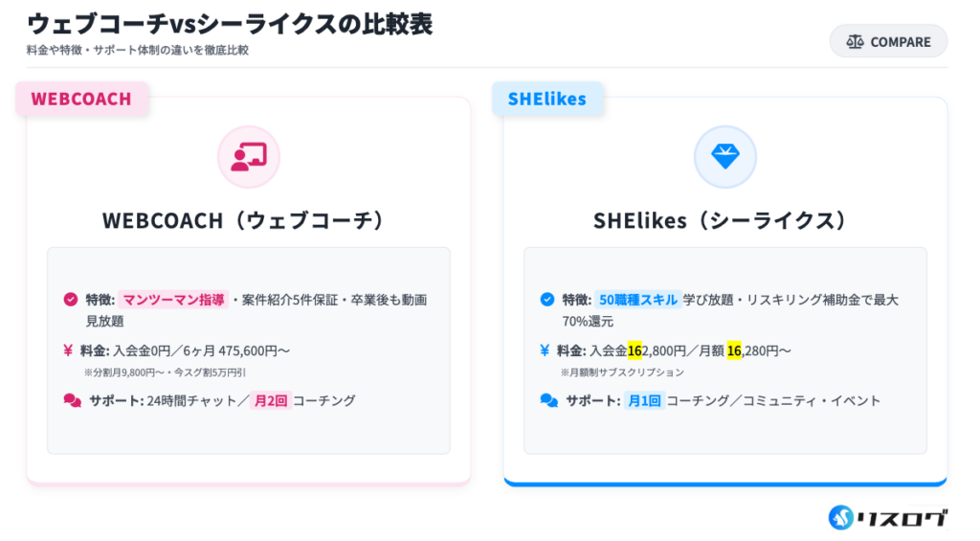The width and height of the screenshot is (980, 541).
Task: Click the SHElikes（シーライクス） card heading
Action: tap(724, 220)
